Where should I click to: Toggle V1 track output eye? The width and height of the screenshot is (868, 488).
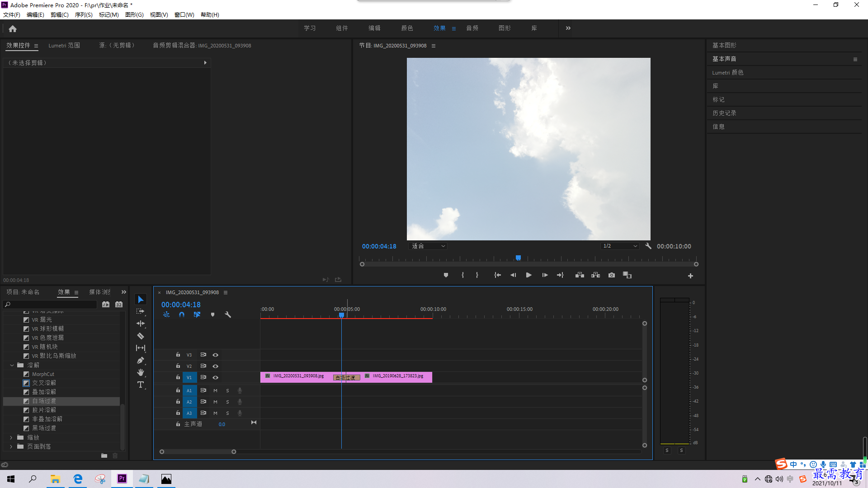216,378
